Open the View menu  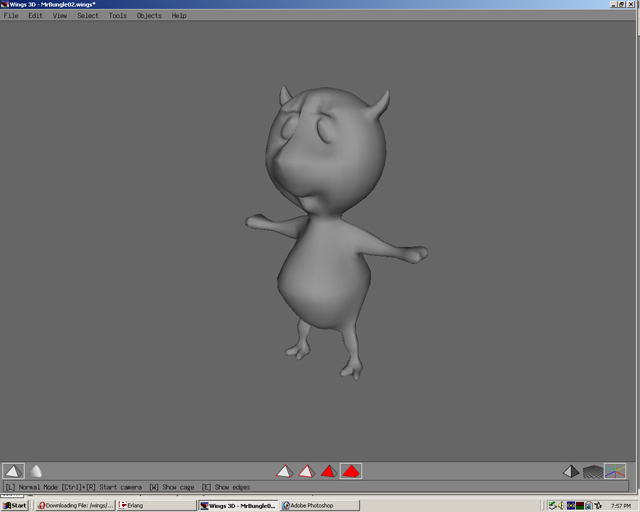coord(60,16)
